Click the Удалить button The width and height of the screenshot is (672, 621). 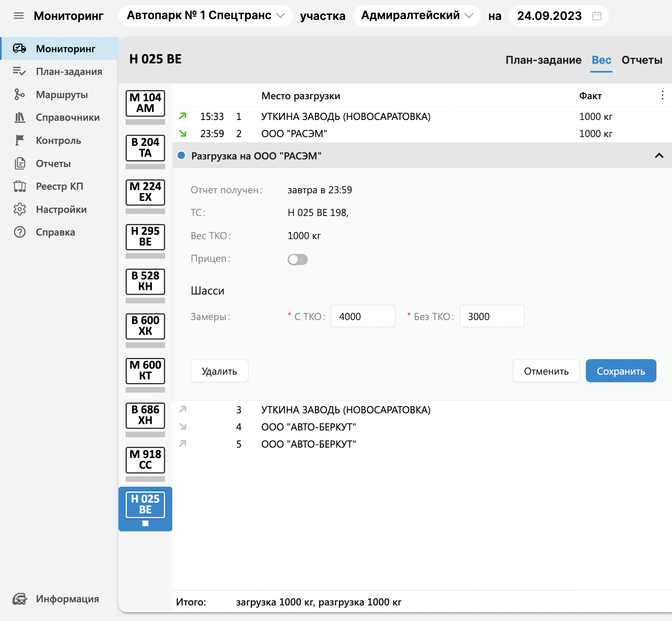[x=219, y=371]
